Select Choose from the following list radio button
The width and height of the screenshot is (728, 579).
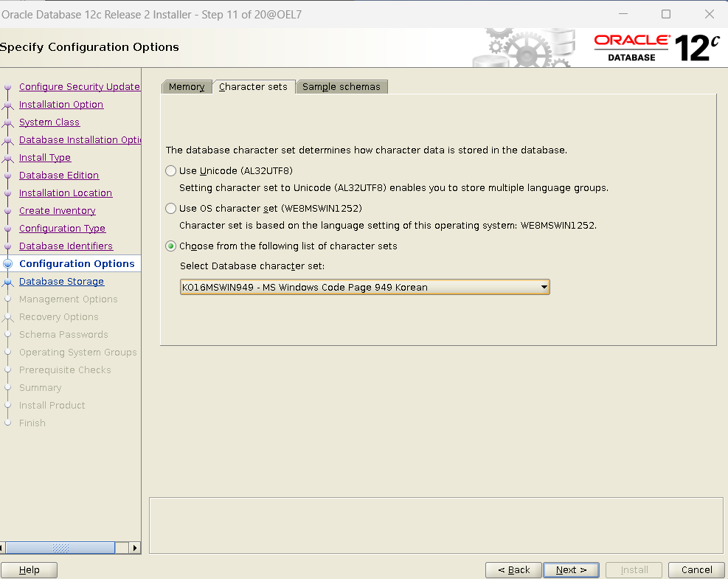tap(171, 246)
